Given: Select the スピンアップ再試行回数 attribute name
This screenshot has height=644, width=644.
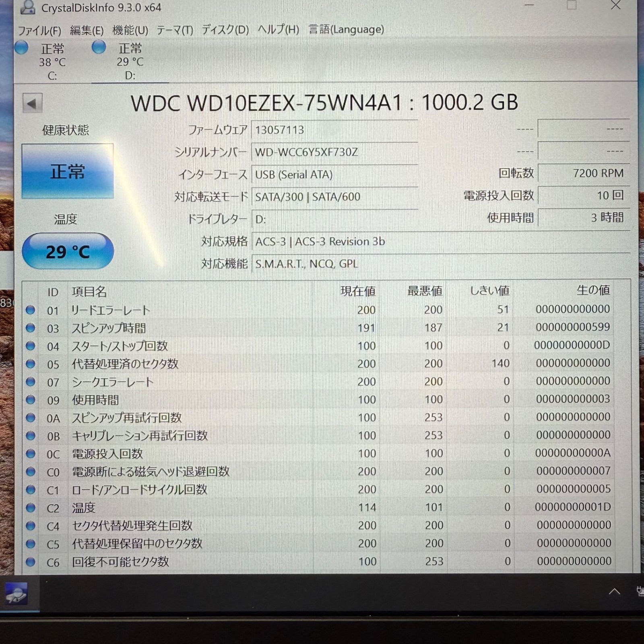Looking at the screenshot, I should pyautogui.click(x=127, y=418).
